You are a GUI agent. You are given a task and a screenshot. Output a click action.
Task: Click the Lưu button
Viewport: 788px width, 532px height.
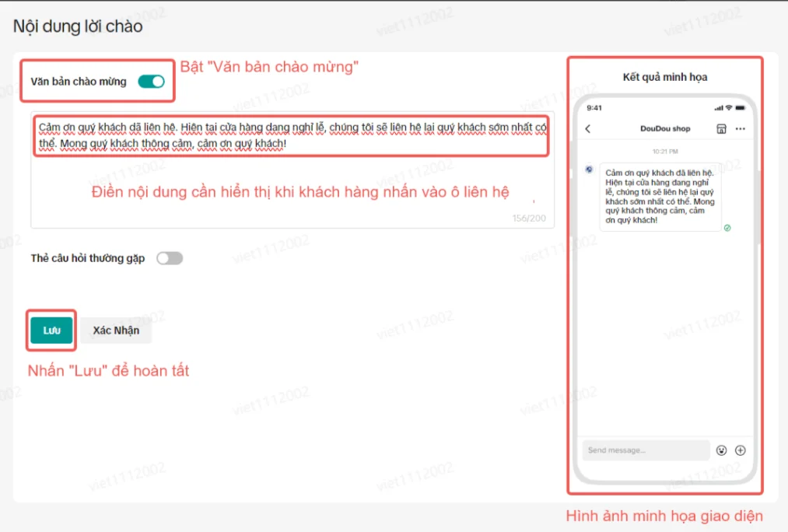click(x=51, y=330)
